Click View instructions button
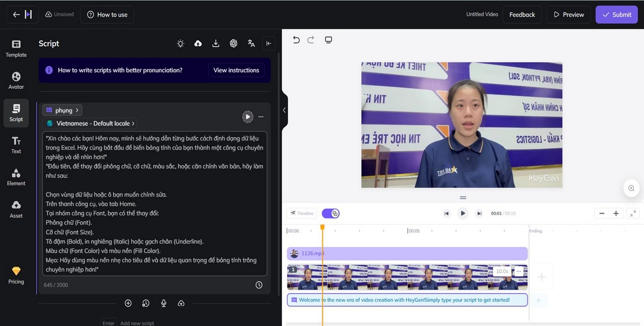This screenshot has width=644, height=326. [x=236, y=70]
